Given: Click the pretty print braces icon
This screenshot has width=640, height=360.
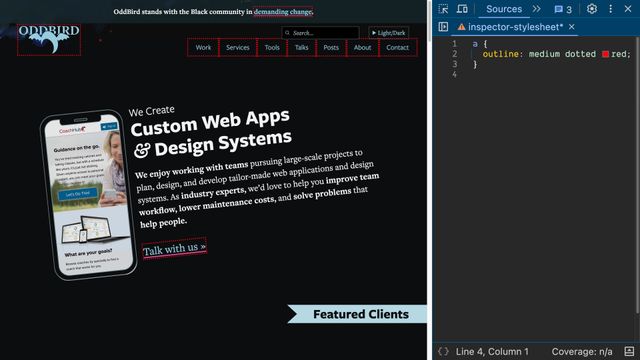Looking at the screenshot, I should [443, 351].
